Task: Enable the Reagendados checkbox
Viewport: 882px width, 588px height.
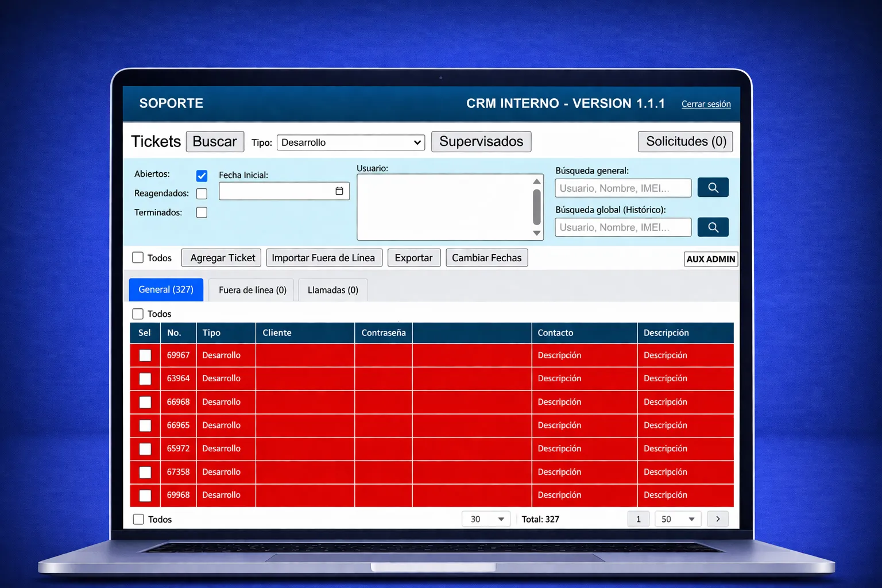Action: click(202, 194)
